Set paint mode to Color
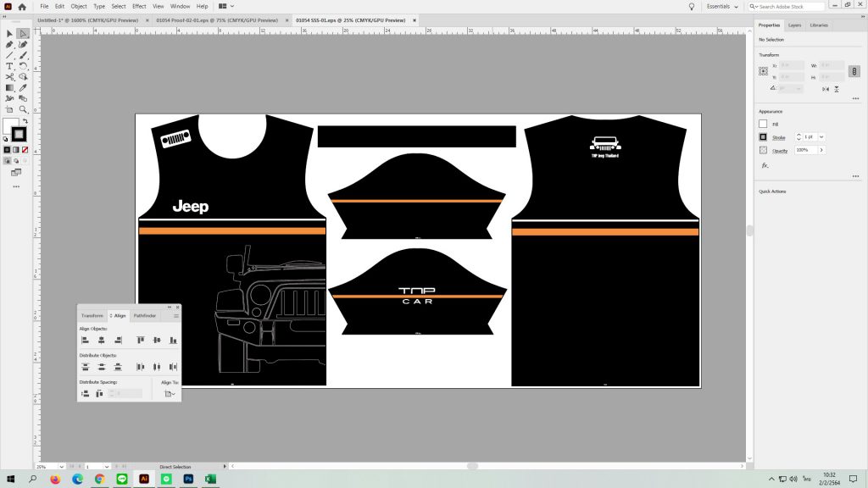The image size is (868, 488). coord(7,150)
